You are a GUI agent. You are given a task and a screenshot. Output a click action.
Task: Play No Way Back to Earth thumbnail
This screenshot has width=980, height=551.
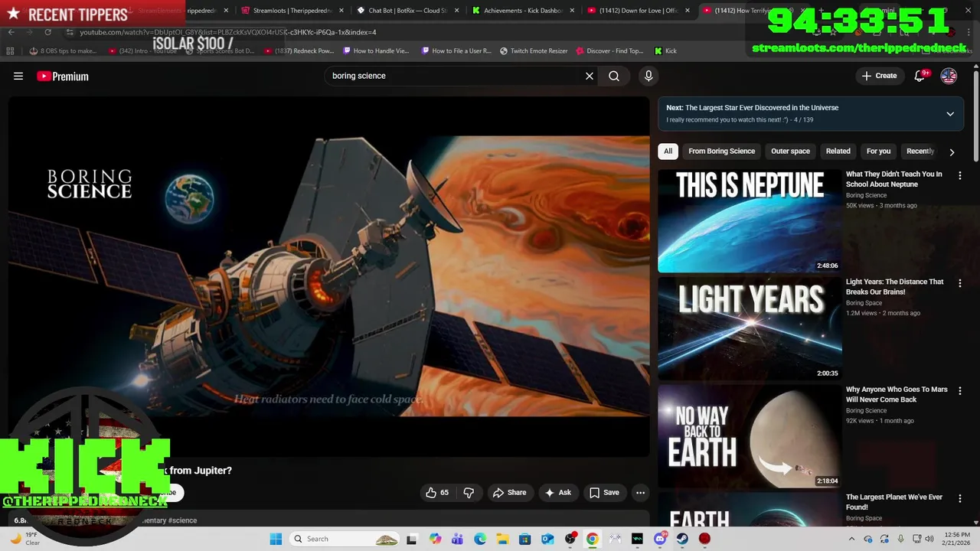pos(750,436)
